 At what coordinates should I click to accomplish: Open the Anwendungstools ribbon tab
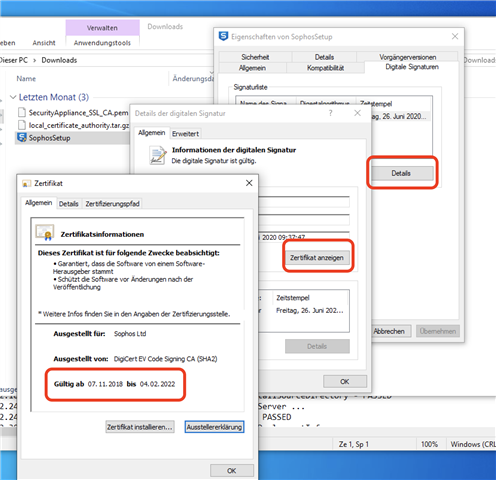102,43
